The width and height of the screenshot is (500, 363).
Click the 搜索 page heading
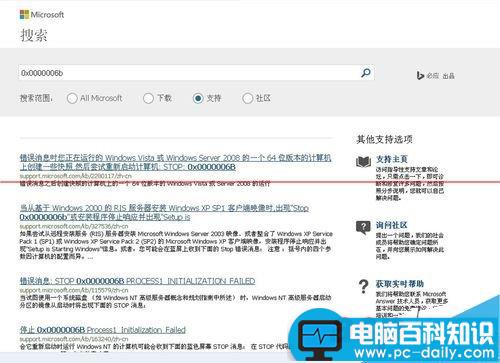coord(34,35)
